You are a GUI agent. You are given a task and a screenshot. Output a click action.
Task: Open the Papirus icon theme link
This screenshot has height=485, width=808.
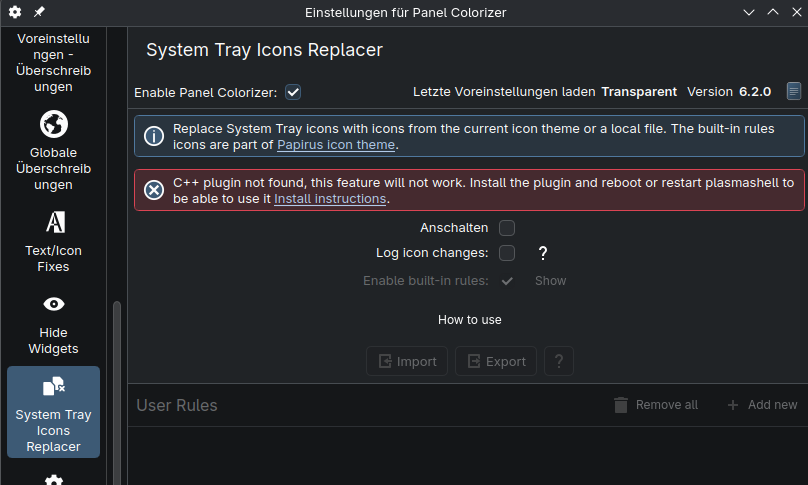[336, 145]
